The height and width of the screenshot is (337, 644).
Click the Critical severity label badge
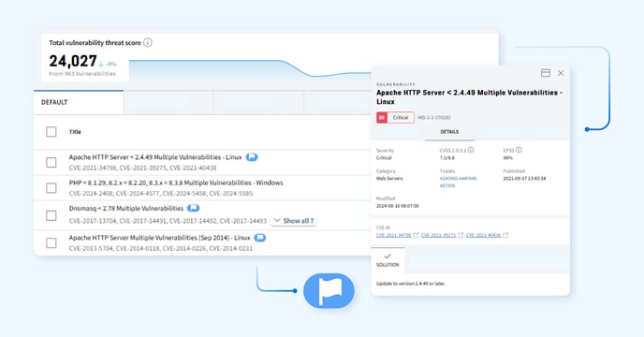point(401,118)
